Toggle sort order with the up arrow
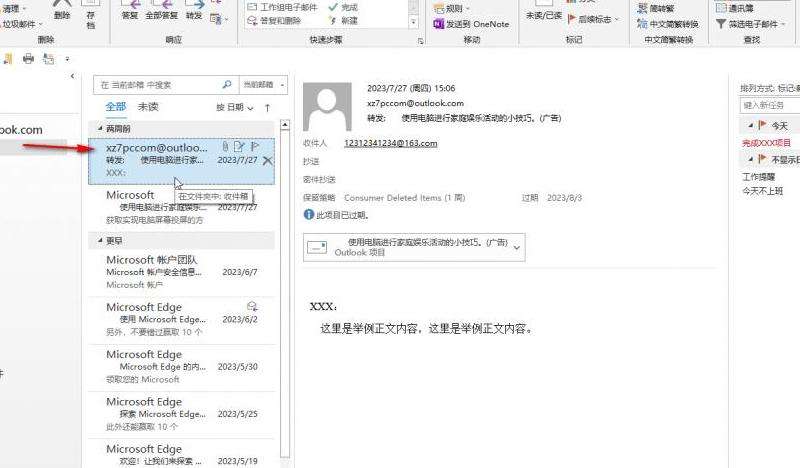This screenshot has height=468, width=800. point(267,108)
